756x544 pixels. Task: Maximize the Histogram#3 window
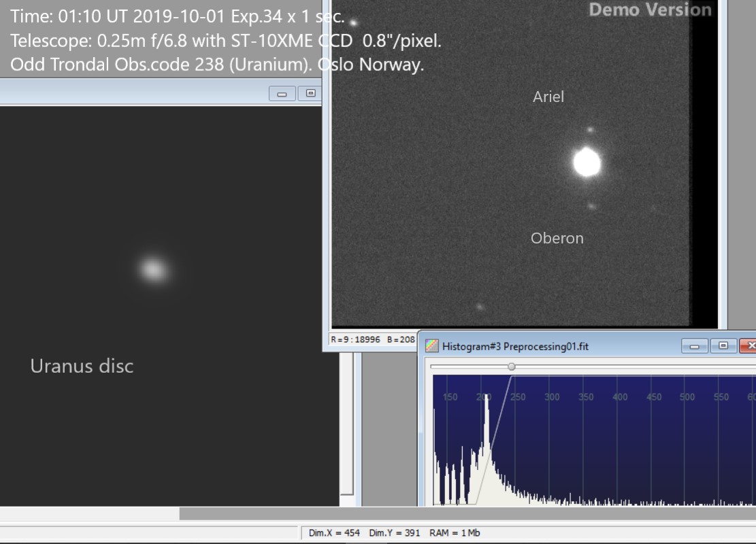click(x=723, y=346)
